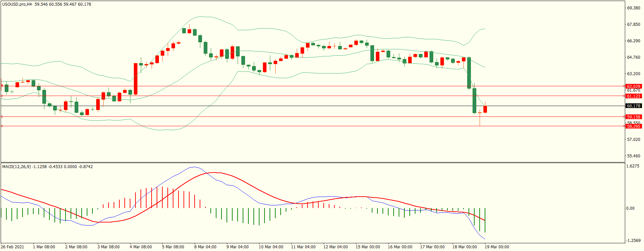Select the 59.158 red price level tag
This screenshot has width=644, height=251.
[x=634, y=117]
